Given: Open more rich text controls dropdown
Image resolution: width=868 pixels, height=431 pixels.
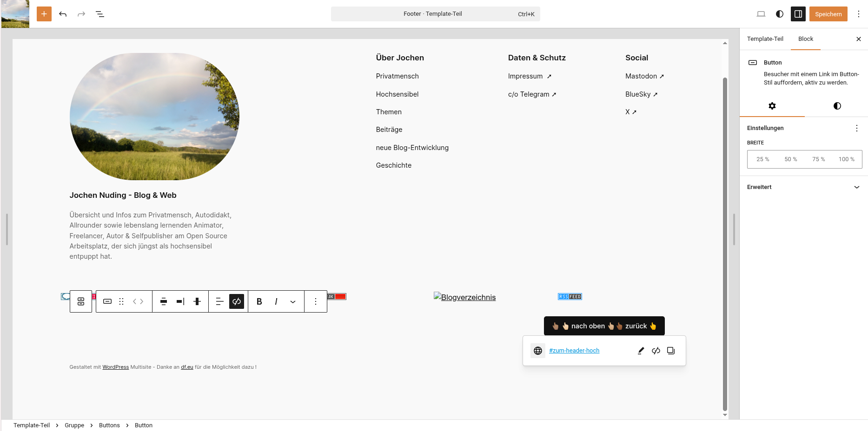Looking at the screenshot, I should point(293,301).
